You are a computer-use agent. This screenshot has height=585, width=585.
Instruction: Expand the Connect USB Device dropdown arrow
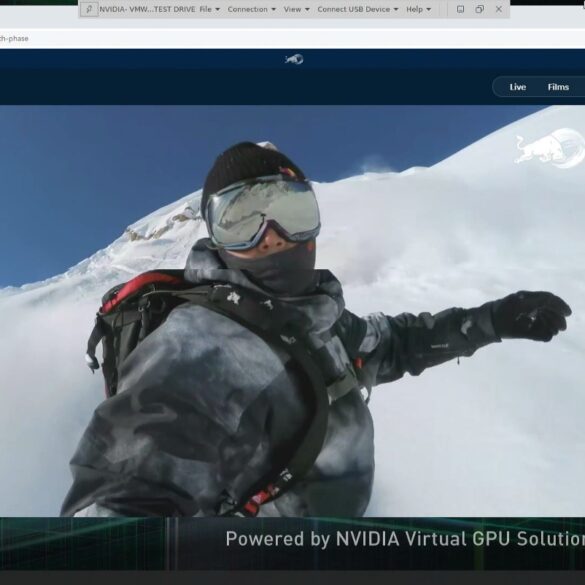coord(396,9)
